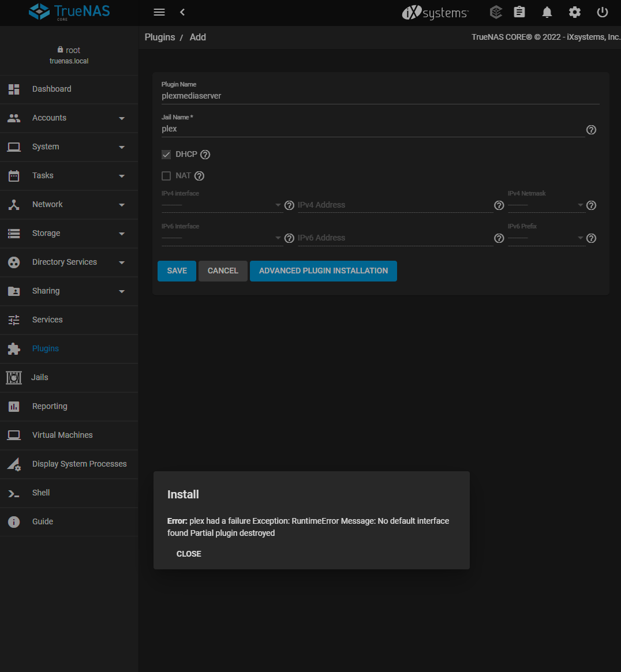Open Display System Processes
Viewport: 621px width, 672px height.
coord(69,464)
